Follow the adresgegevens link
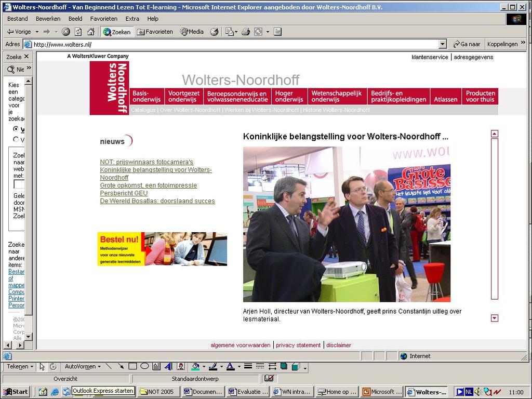 tap(473, 57)
